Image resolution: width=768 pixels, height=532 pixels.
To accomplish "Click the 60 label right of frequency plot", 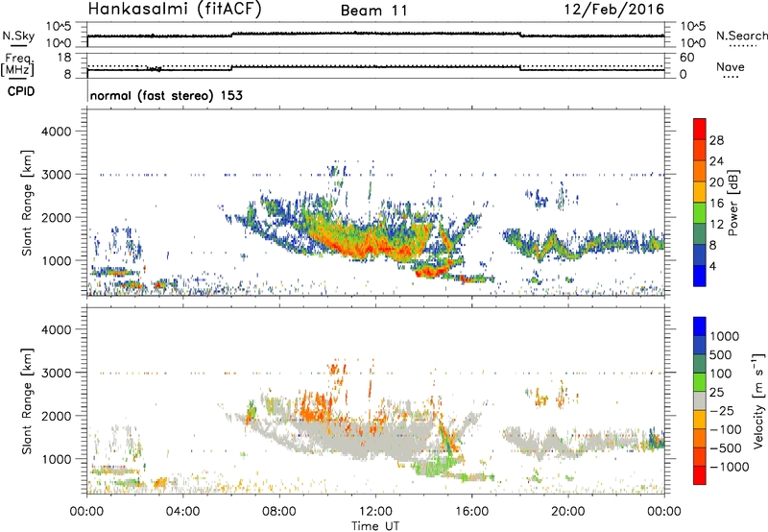I will [x=686, y=58].
